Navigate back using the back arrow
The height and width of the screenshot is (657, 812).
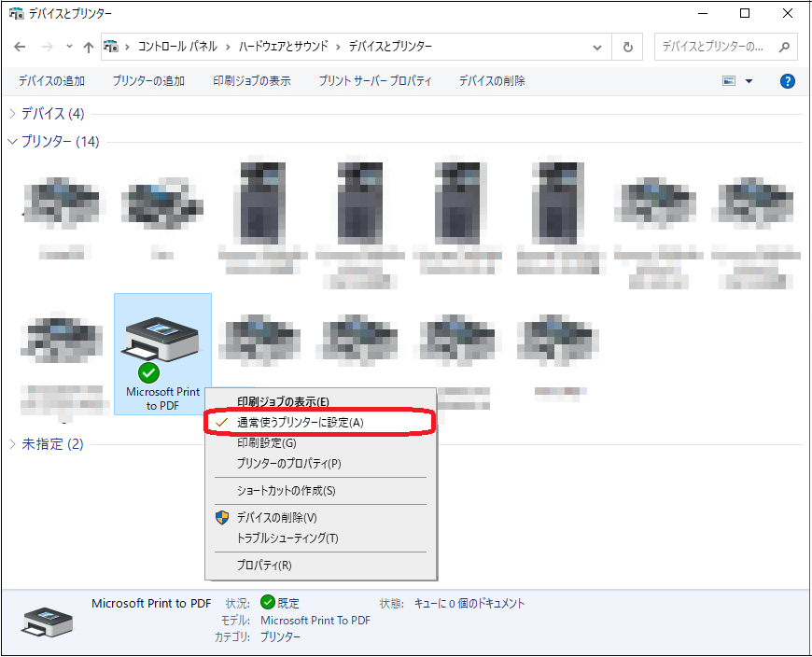tap(21, 47)
